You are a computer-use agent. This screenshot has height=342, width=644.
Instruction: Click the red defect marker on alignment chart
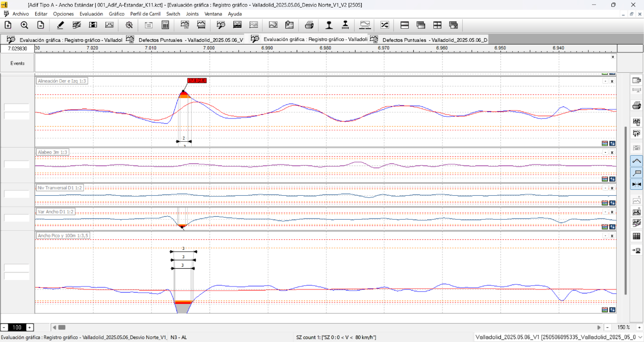(197, 80)
